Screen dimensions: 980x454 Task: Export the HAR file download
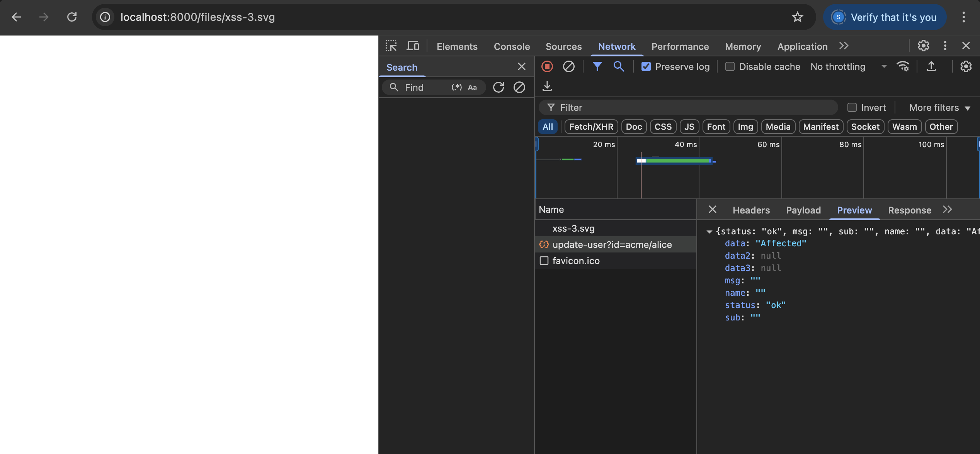tap(931, 66)
